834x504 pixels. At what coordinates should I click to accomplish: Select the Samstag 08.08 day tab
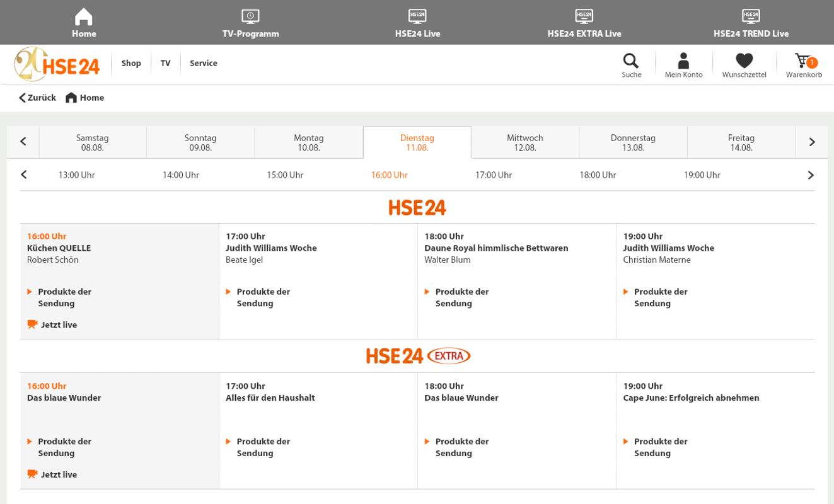92,142
